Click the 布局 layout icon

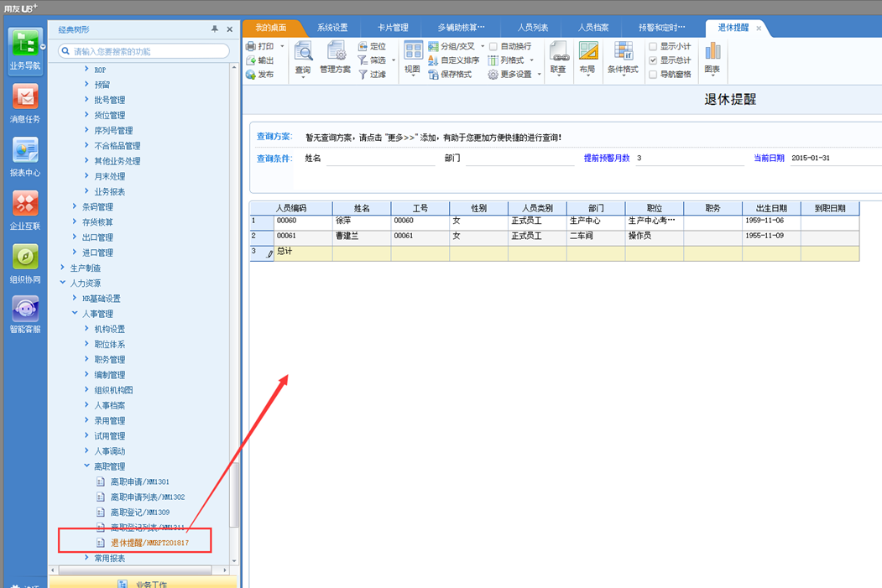pos(587,51)
